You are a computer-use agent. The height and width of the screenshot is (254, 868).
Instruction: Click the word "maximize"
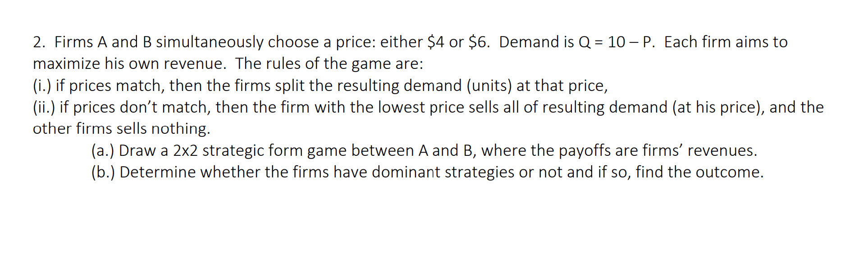click(x=66, y=64)
